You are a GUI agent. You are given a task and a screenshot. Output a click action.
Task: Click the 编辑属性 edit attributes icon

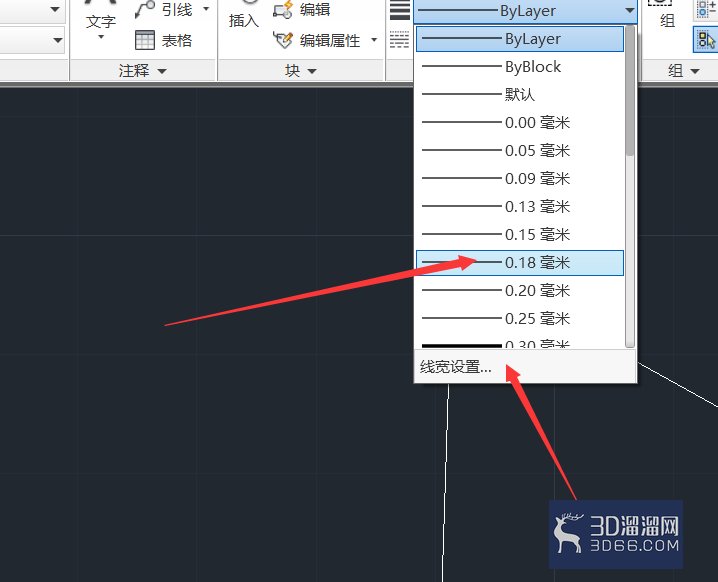[x=283, y=40]
